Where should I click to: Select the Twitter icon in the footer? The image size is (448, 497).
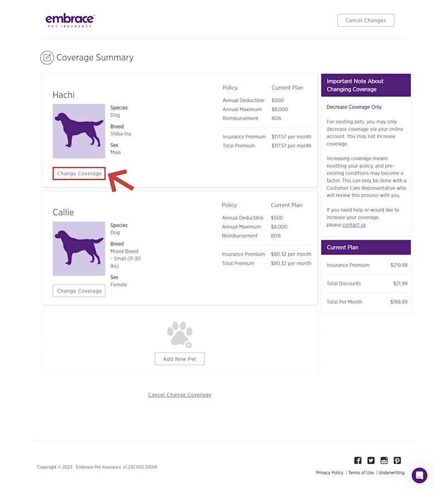click(371, 460)
